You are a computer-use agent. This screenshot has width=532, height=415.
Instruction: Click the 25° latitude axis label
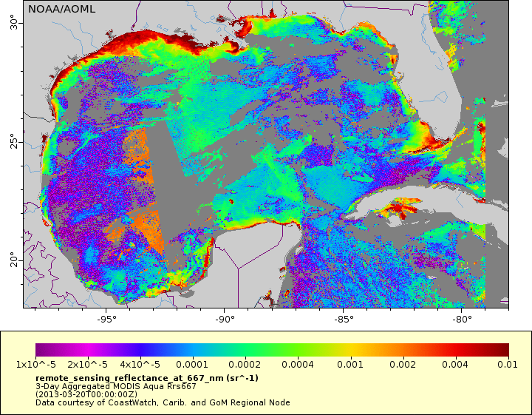[x=14, y=141]
